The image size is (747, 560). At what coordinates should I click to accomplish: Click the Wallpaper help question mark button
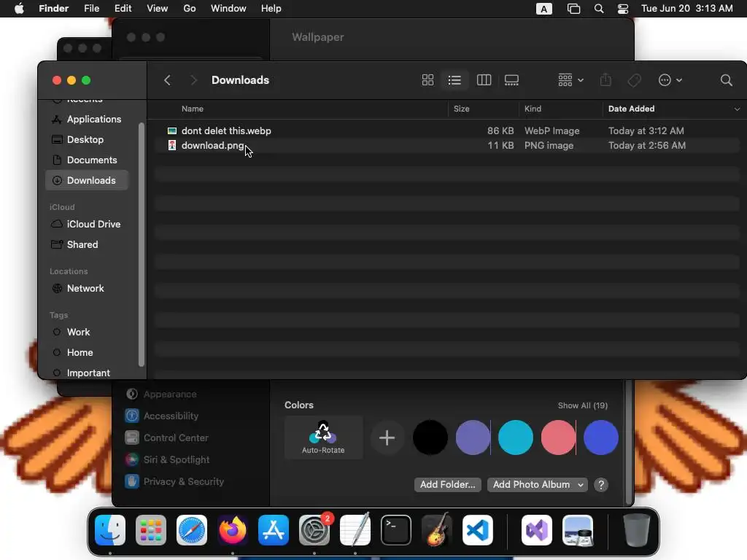point(601,484)
